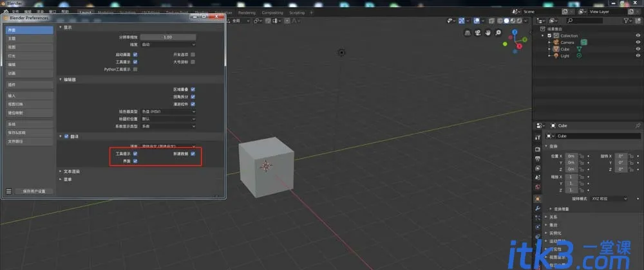The image size is (644, 270).
Task: Open Render properties tab
Action: 538,148
